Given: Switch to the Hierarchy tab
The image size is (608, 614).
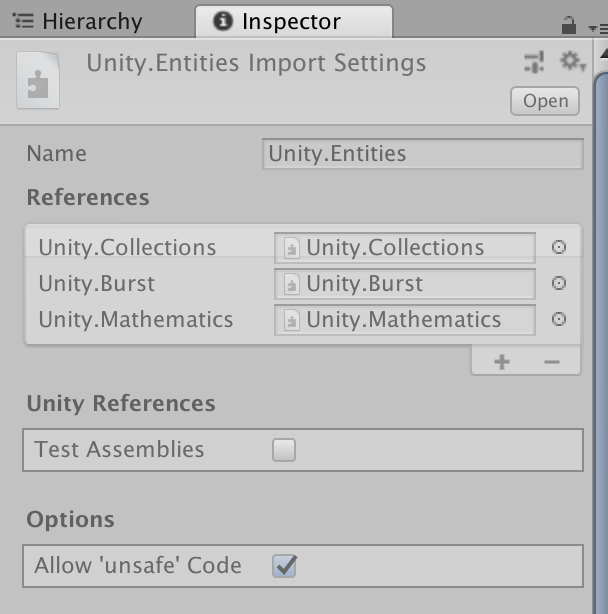Looking at the screenshot, I should pos(78,22).
